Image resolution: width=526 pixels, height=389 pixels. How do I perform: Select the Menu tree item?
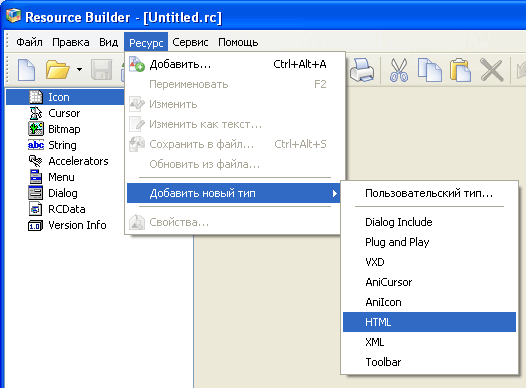[x=61, y=177]
